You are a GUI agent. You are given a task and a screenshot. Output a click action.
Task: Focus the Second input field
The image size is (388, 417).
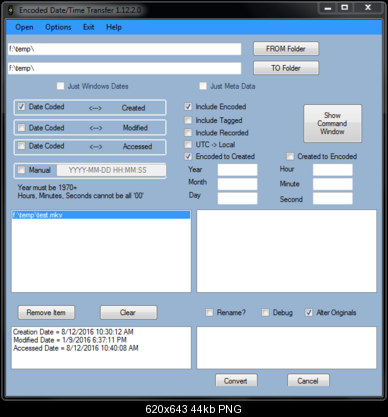[332, 198]
